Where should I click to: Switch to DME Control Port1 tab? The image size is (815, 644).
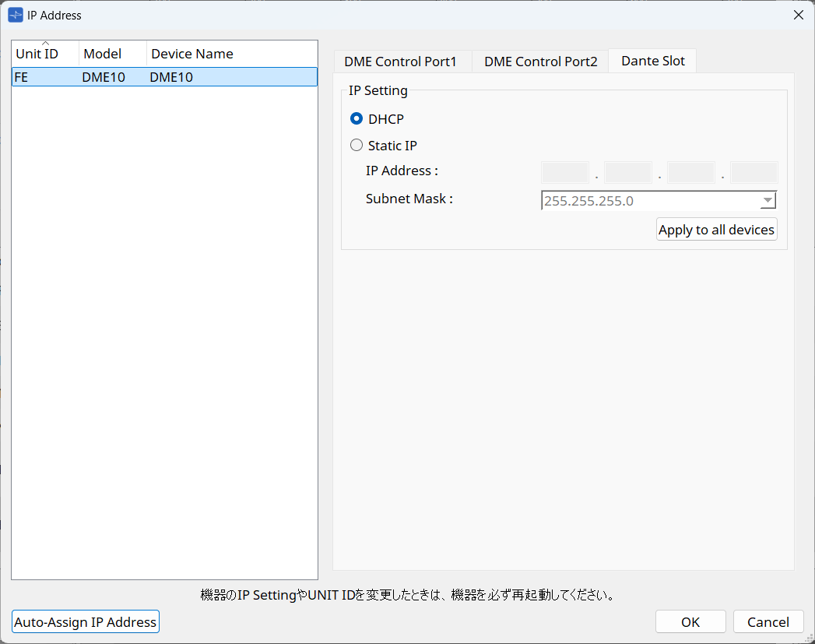click(400, 62)
